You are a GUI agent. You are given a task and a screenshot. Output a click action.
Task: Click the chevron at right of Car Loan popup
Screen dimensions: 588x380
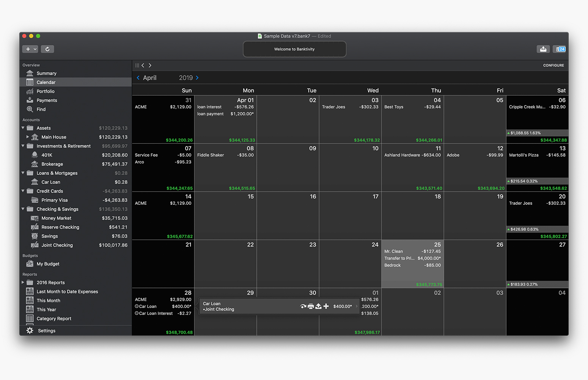coord(357,306)
